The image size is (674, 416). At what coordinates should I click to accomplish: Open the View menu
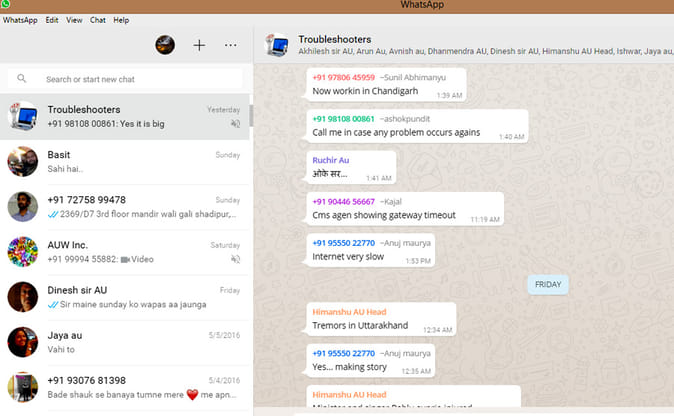click(x=74, y=20)
